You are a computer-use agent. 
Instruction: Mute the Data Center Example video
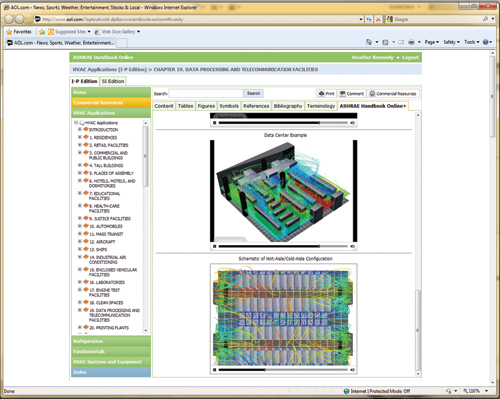coord(352,246)
